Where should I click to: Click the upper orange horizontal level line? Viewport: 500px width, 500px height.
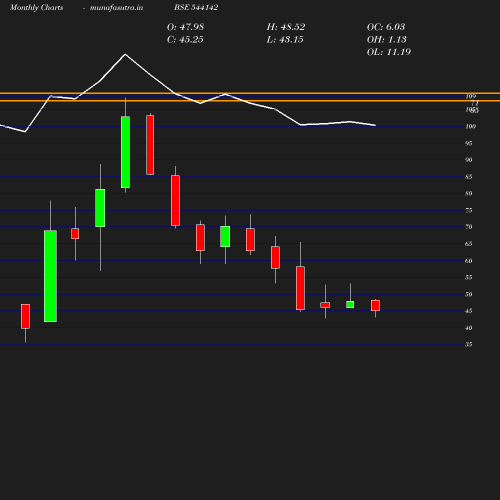pos(250,93)
